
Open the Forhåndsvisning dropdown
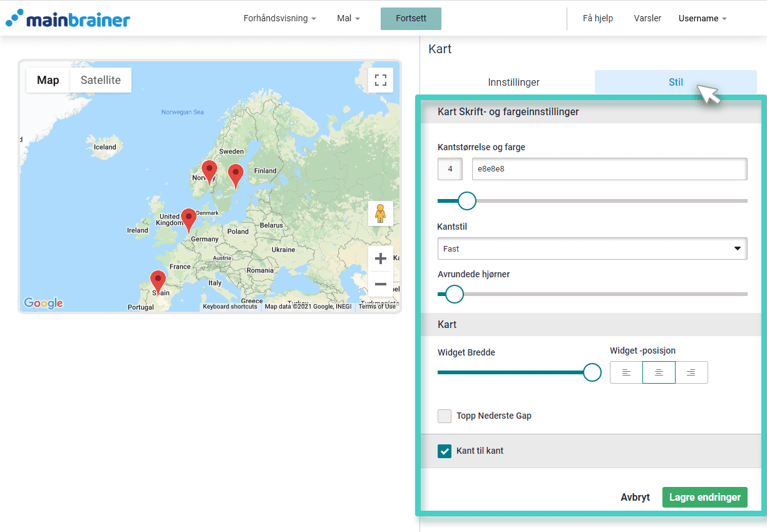point(280,18)
